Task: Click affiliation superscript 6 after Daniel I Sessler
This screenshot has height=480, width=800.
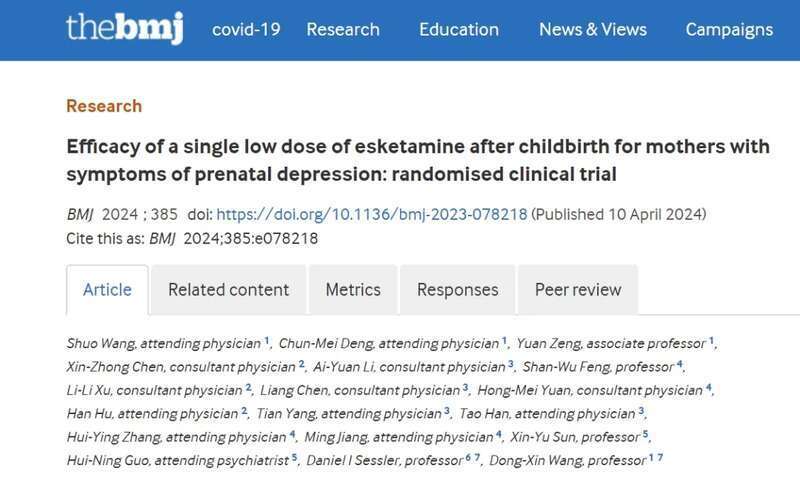Action: (468, 458)
